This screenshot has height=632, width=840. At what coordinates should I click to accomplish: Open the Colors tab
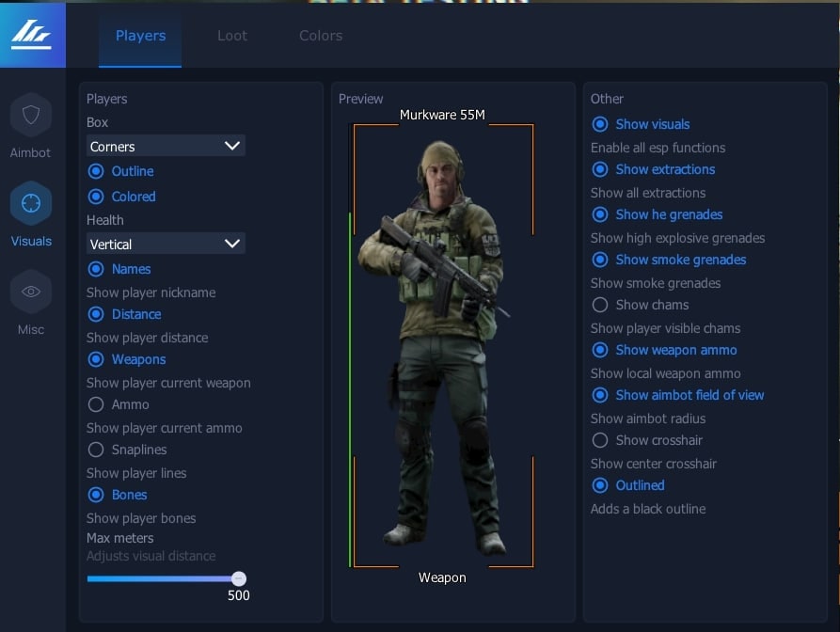321,36
